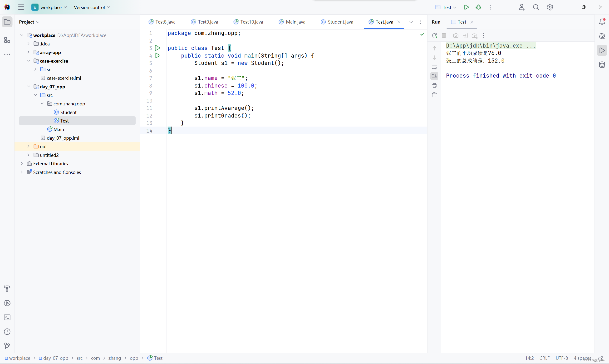Expand the .idea folder
This screenshot has width=609, height=364.
(29, 44)
